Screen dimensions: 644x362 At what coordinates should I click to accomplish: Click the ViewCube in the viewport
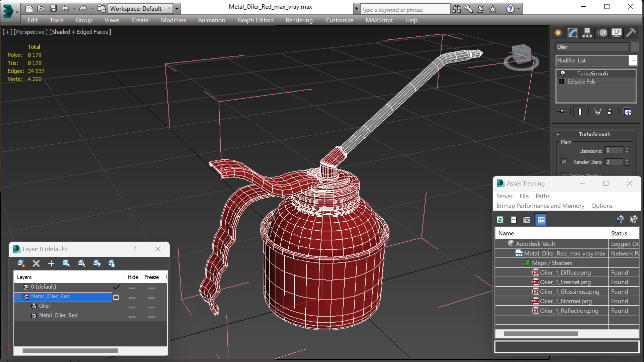coord(521,57)
